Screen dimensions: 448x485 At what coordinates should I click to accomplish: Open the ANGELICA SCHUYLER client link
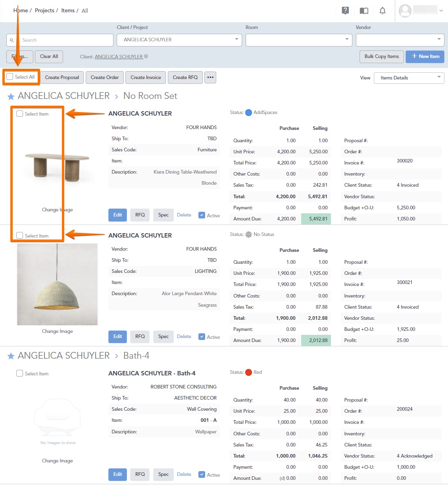(119, 57)
